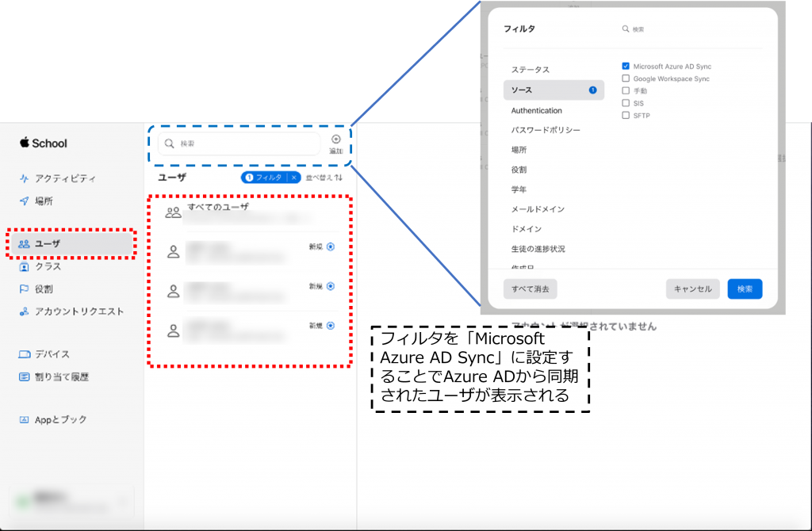Select 場所 filter category in dialog
The height and width of the screenshot is (531, 812).
point(519,150)
